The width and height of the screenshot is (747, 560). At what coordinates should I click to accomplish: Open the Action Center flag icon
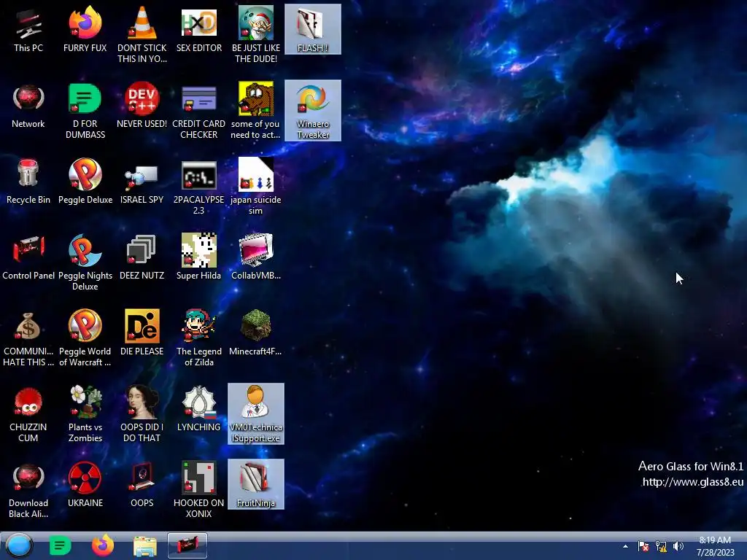pyautogui.click(x=643, y=546)
